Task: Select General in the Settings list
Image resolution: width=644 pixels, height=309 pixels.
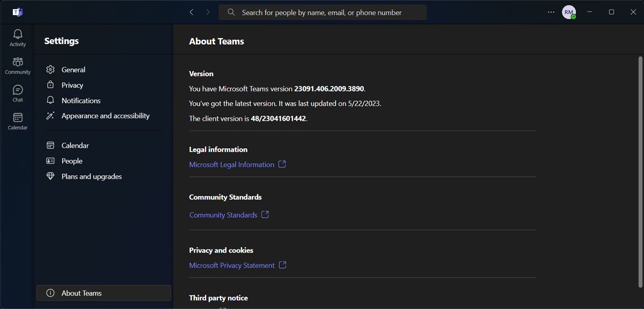Action: [74, 70]
